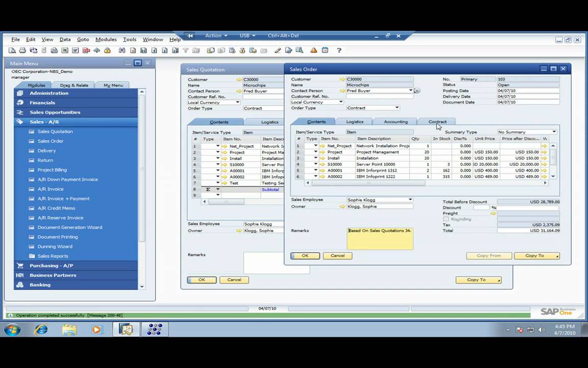Open the Tools menu
The height and width of the screenshot is (368, 588).
coord(129,39)
